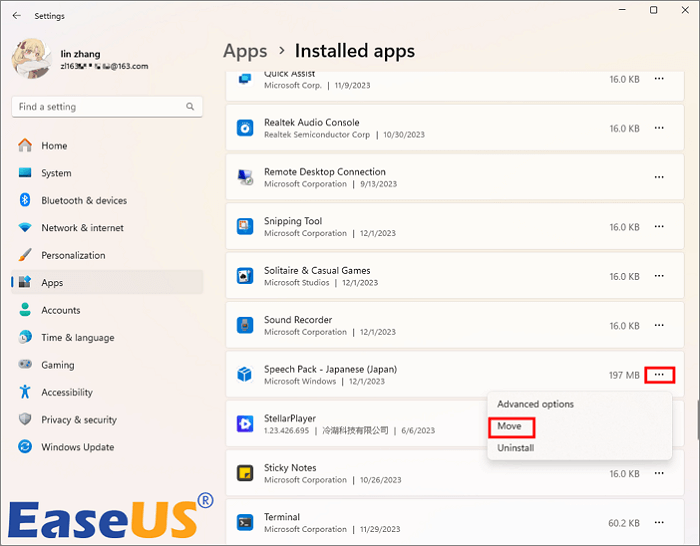700x546 pixels.
Task: Select the Speech Pack - Japanese title
Action: (330, 370)
